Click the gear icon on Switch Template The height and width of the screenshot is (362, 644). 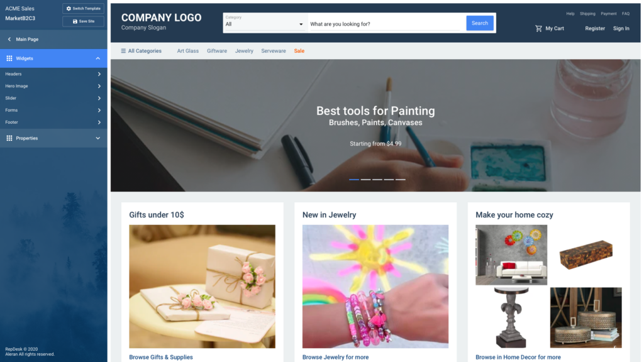[x=69, y=9]
